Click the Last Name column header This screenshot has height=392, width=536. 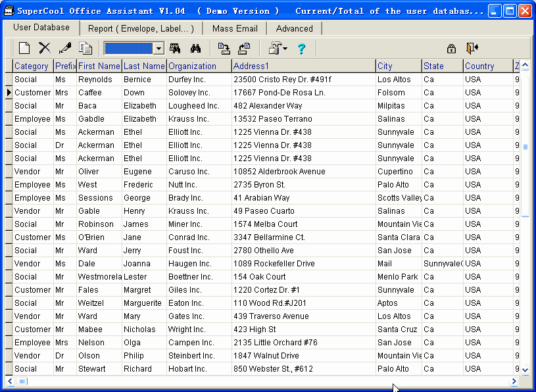tap(144, 66)
